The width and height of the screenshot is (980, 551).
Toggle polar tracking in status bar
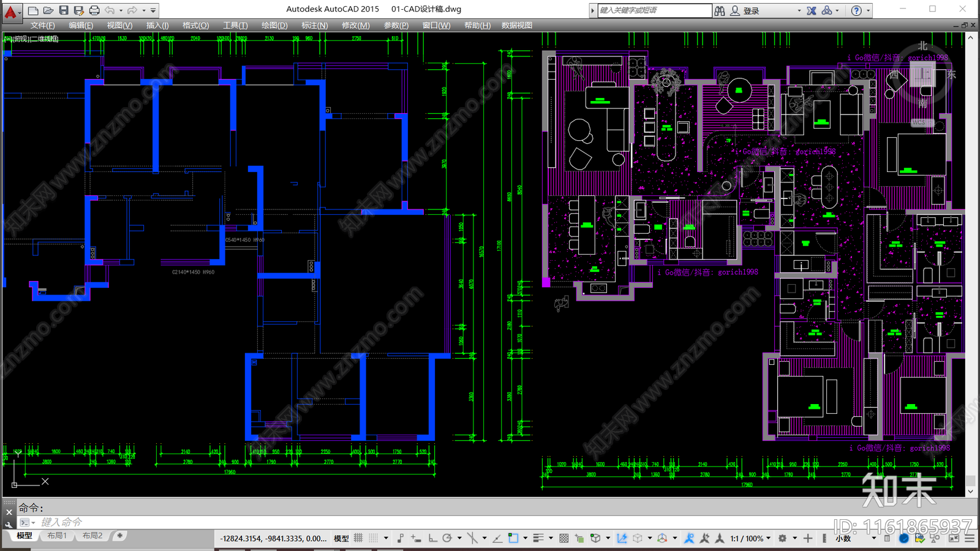(447, 538)
